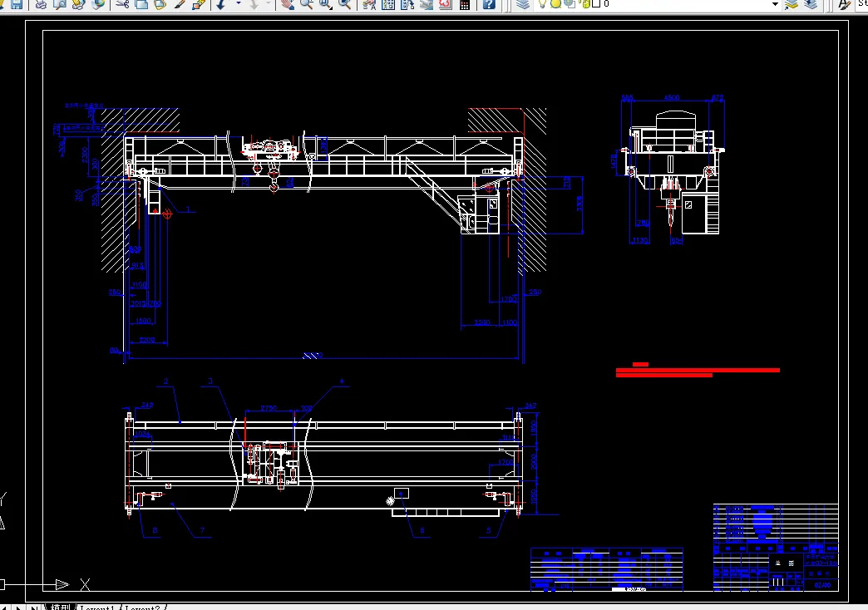The height and width of the screenshot is (610, 868).
Task: Click the Layer Previous icon
Action: pyautogui.click(x=811, y=4)
